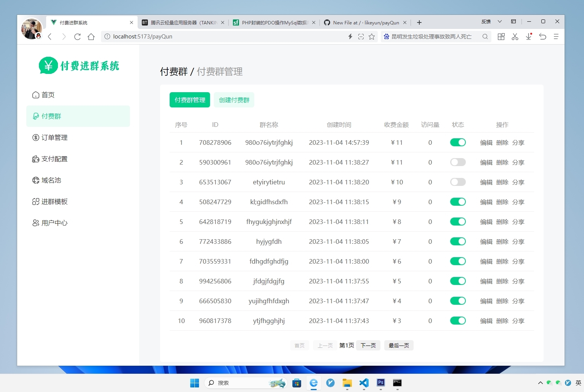Reload the page with refresh icon
This screenshot has height=392, width=584.
(77, 37)
